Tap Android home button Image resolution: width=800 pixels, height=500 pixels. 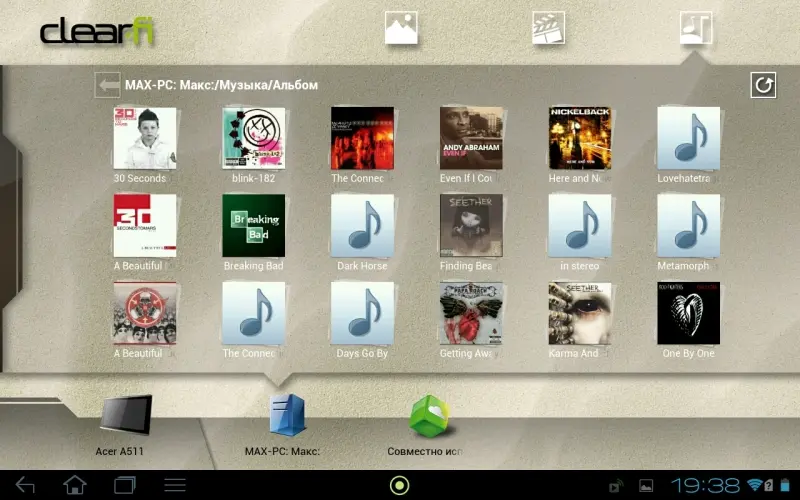[74, 485]
